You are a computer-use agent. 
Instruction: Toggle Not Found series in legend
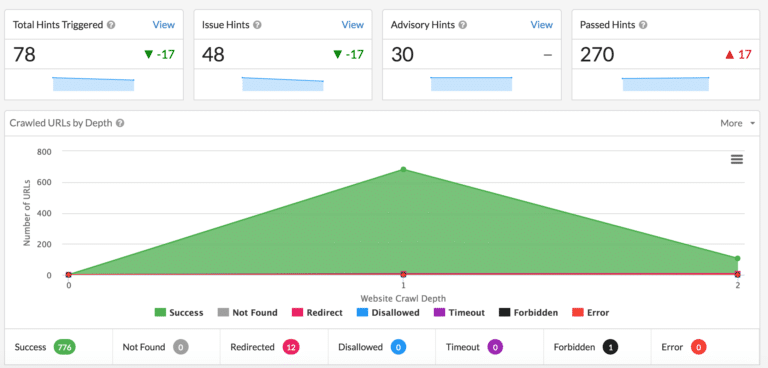pos(247,313)
